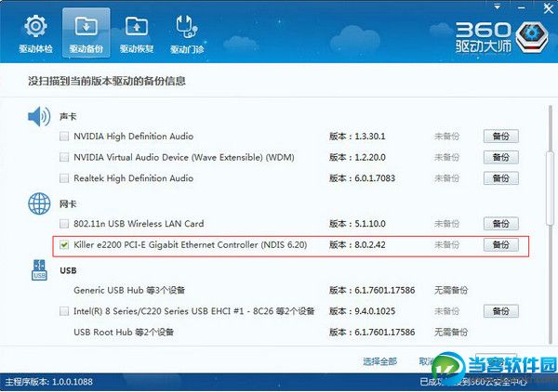Click the driver list vertical scrollbar thumb
558x392 pixels.
tap(550, 189)
